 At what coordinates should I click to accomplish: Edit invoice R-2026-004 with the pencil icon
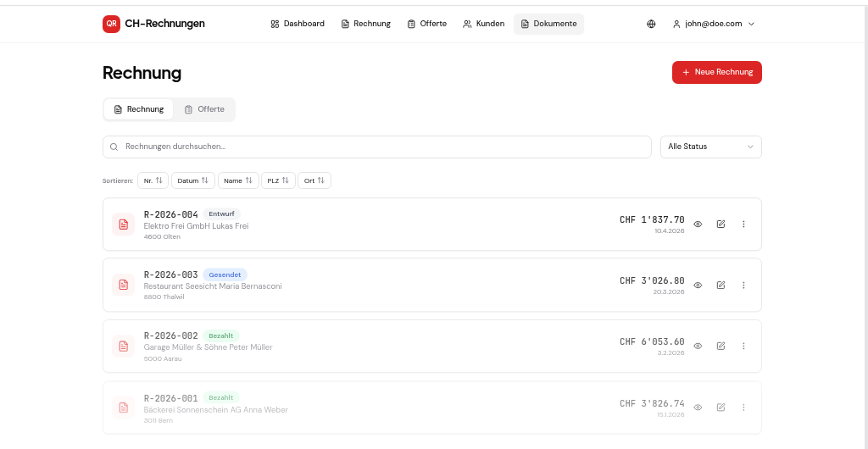coord(721,224)
